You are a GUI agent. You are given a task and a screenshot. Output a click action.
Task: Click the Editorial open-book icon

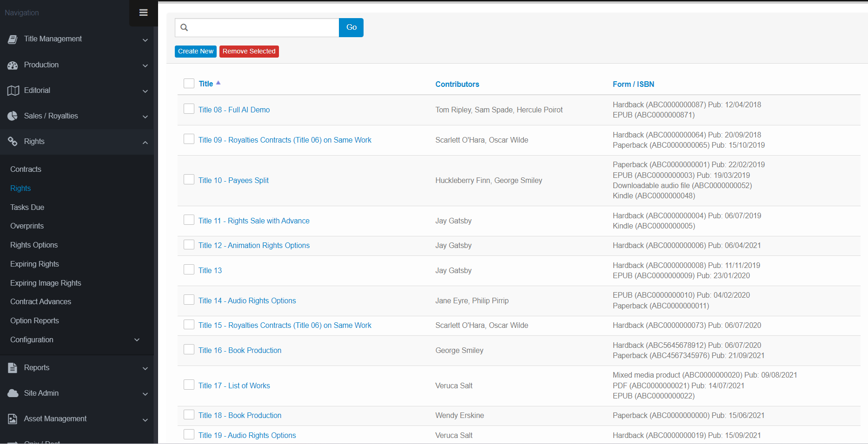13,91
